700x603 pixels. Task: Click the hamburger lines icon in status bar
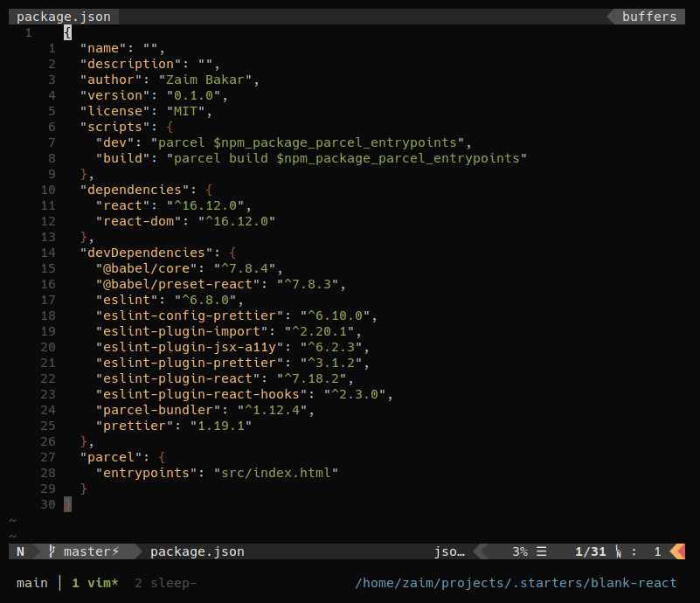coord(541,551)
